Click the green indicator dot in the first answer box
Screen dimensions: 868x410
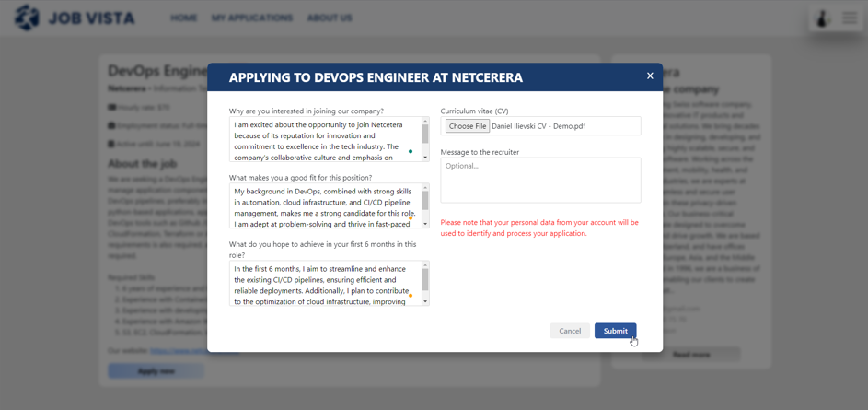[x=411, y=151]
